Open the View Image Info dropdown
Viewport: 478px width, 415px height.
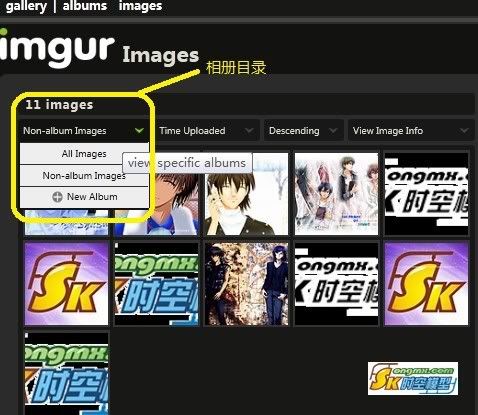click(411, 131)
